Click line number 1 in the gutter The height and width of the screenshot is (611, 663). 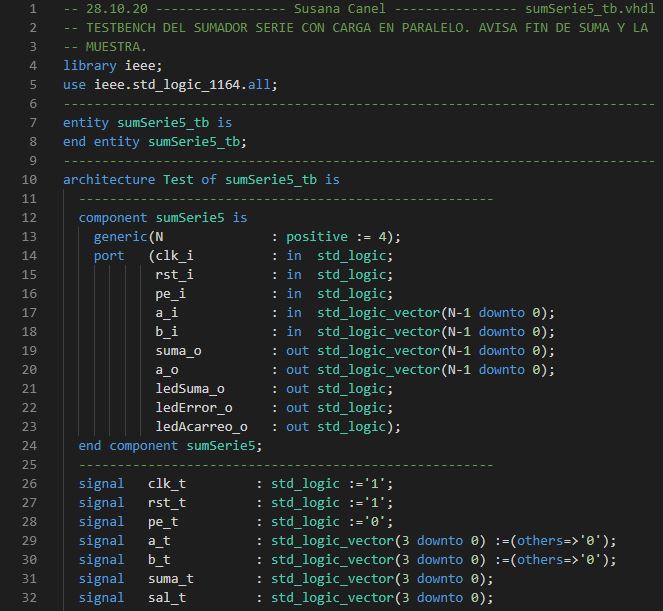pos(32,9)
